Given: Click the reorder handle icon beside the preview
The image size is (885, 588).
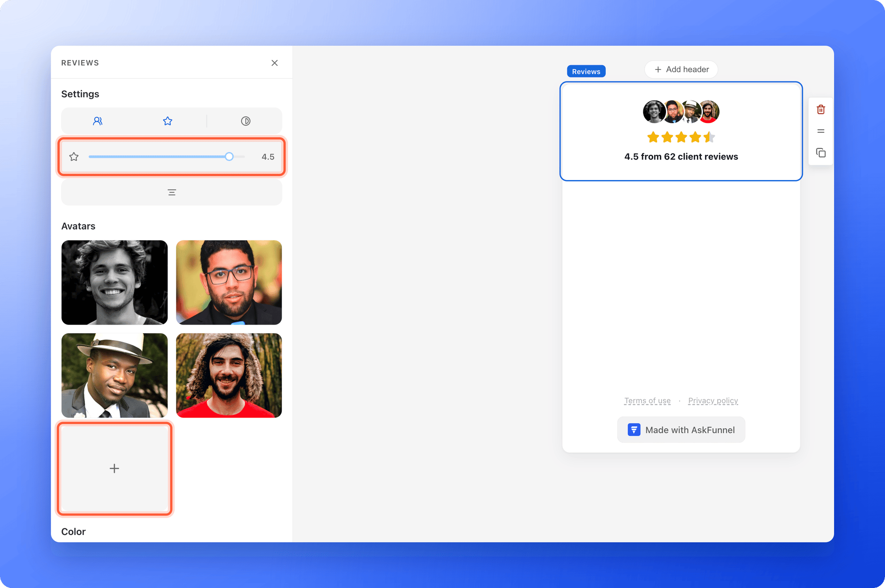Looking at the screenshot, I should 821,131.
